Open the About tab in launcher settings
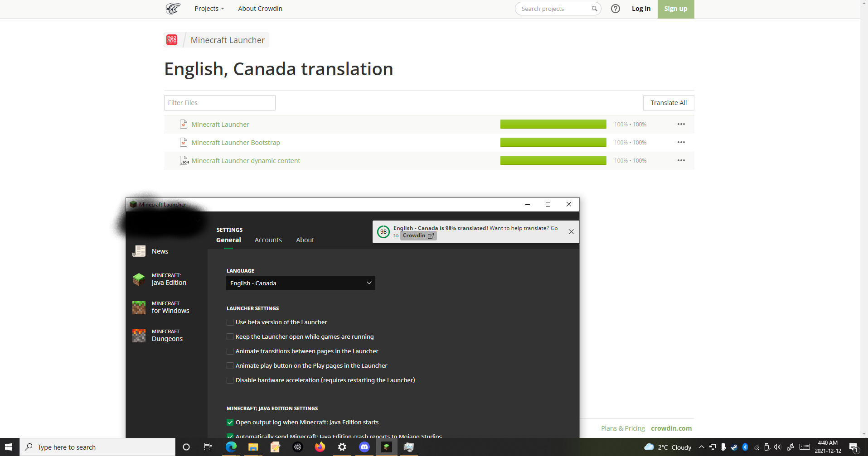The width and height of the screenshot is (868, 456). (305, 240)
